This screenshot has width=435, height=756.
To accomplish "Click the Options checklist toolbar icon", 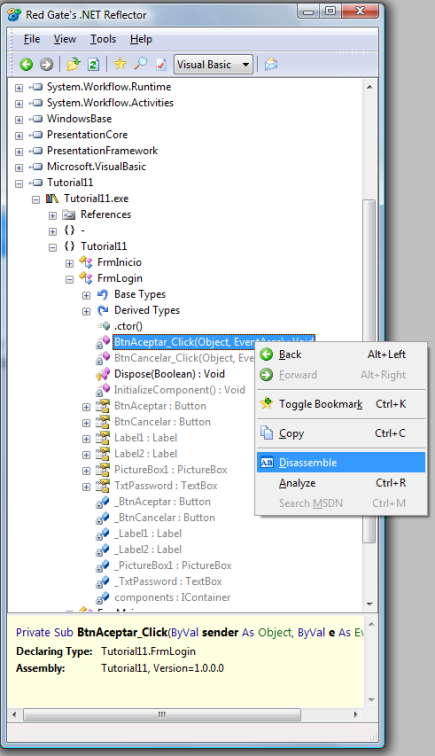I will (x=161, y=64).
